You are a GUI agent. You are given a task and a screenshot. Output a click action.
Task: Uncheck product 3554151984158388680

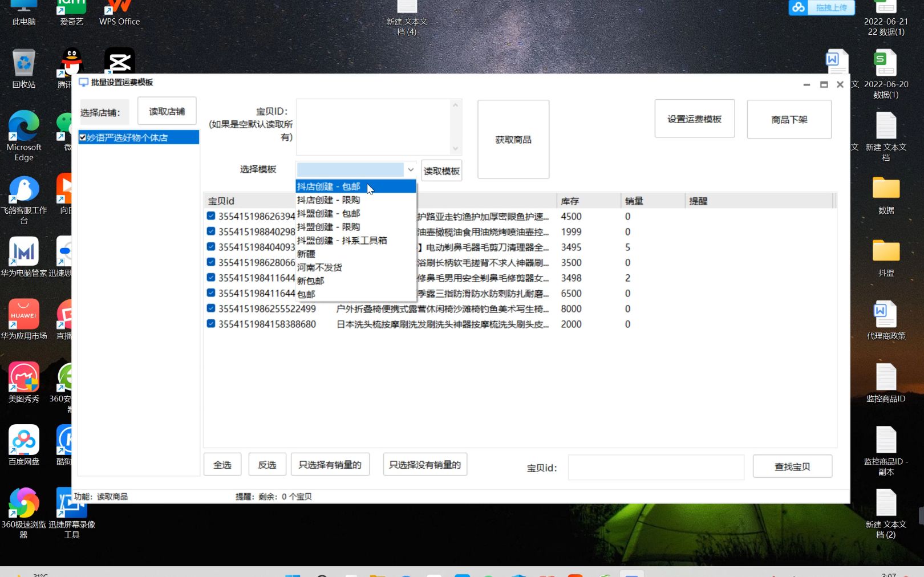(210, 324)
